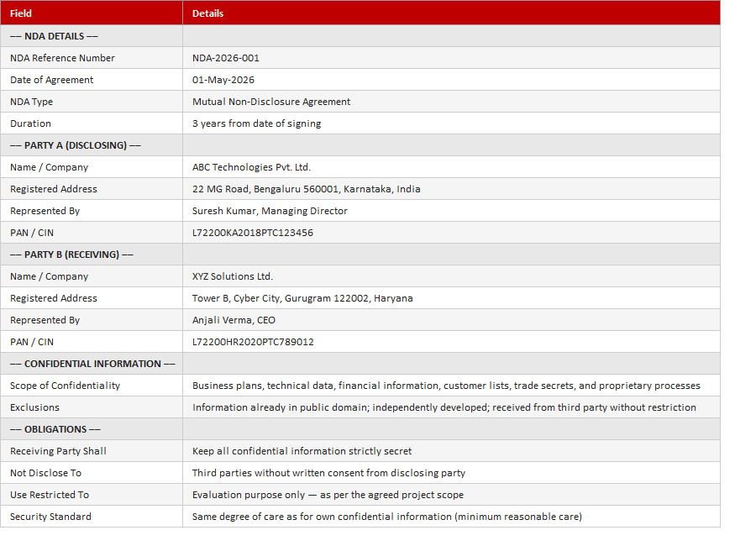Select the 'Exclusions' label cell
Image resolution: width=756 pixels, height=546 pixels.
[92, 407]
